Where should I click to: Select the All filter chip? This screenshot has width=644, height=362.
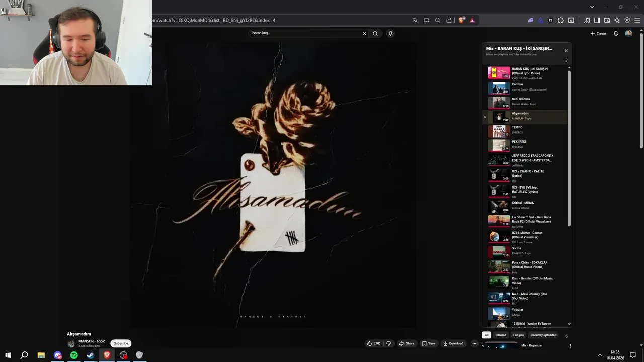pyautogui.click(x=487, y=335)
